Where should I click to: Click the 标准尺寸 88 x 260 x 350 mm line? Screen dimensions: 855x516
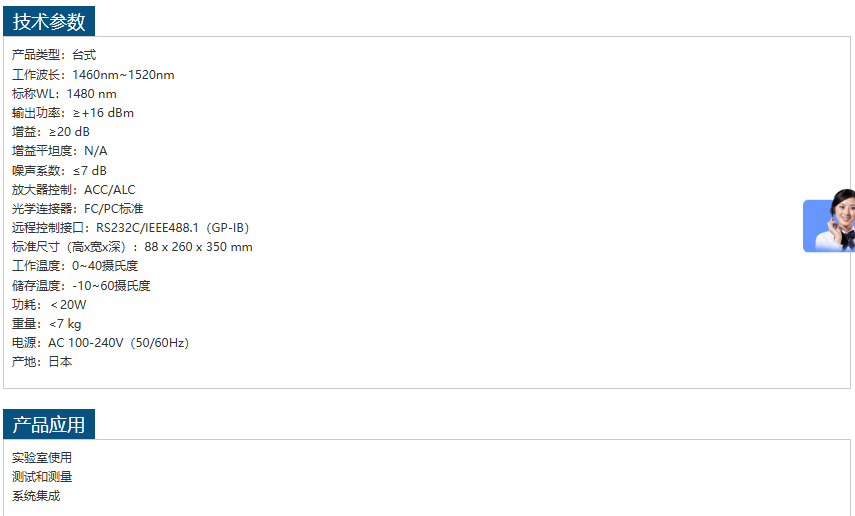pyautogui.click(x=132, y=247)
